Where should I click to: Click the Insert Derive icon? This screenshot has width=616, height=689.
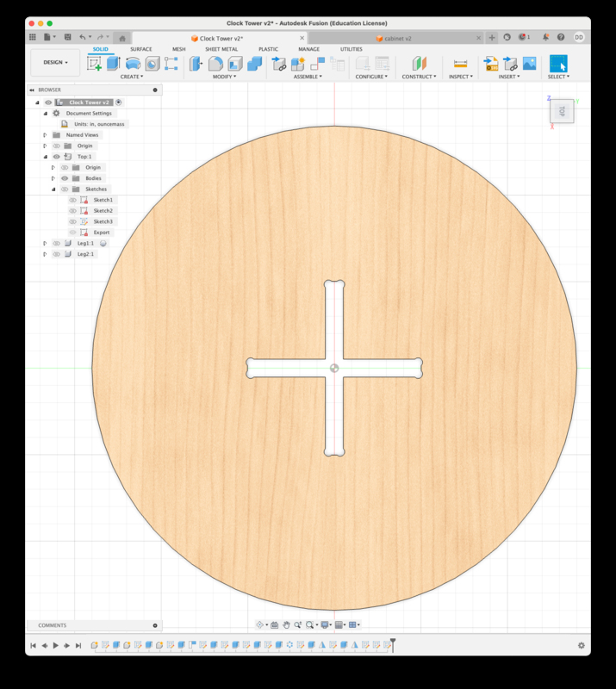(510, 64)
